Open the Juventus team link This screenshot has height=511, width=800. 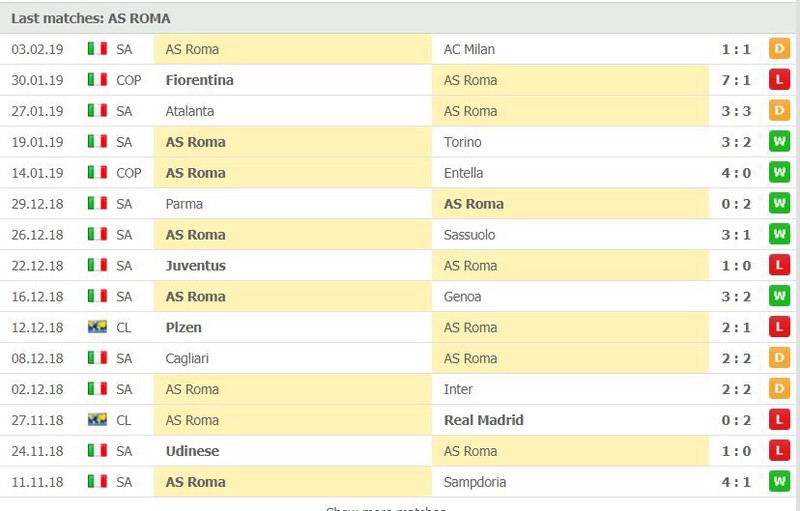pos(195,266)
